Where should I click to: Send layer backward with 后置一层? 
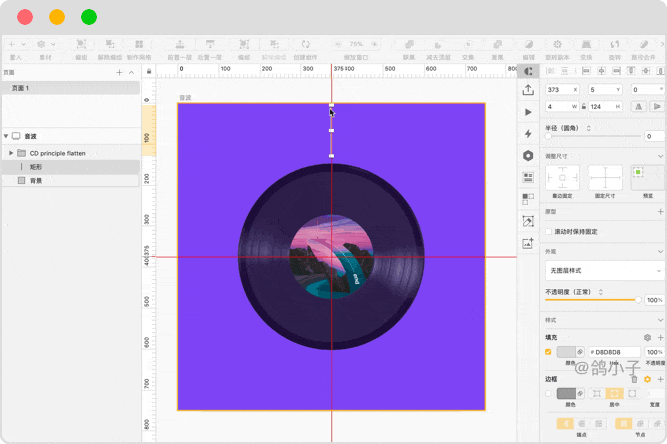[x=210, y=44]
